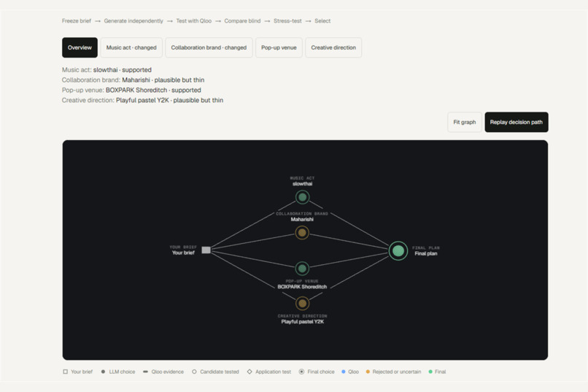Click the Select step in breadcrumb
The height and width of the screenshot is (392, 588).
coord(322,21)
